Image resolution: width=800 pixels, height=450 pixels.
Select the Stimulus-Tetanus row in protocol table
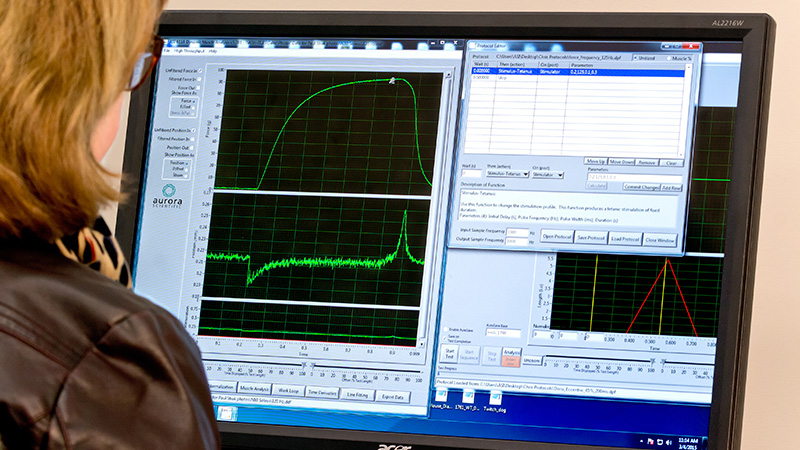point(578,72)
